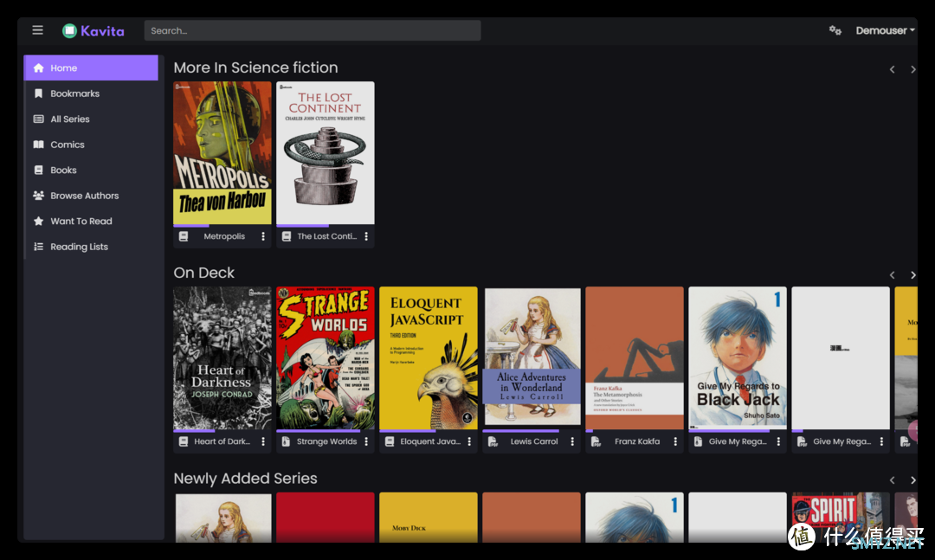Click the Comics open-book icon
This screenshot has height=560, width=935.
tap(39, 145)
